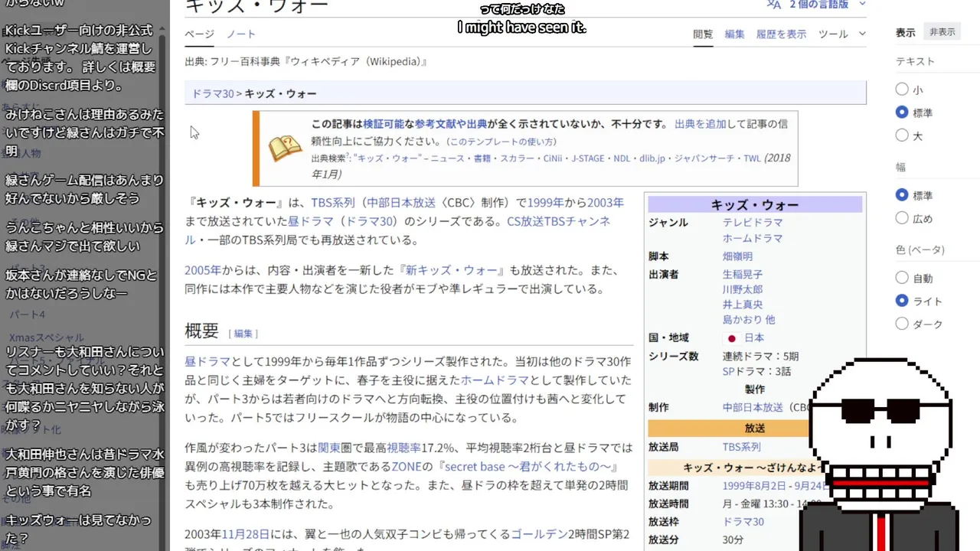Viewport: 980px width, 551px height.
Task: Click the 編集 link beside 概要 heading
Action: tap(243, 334)
